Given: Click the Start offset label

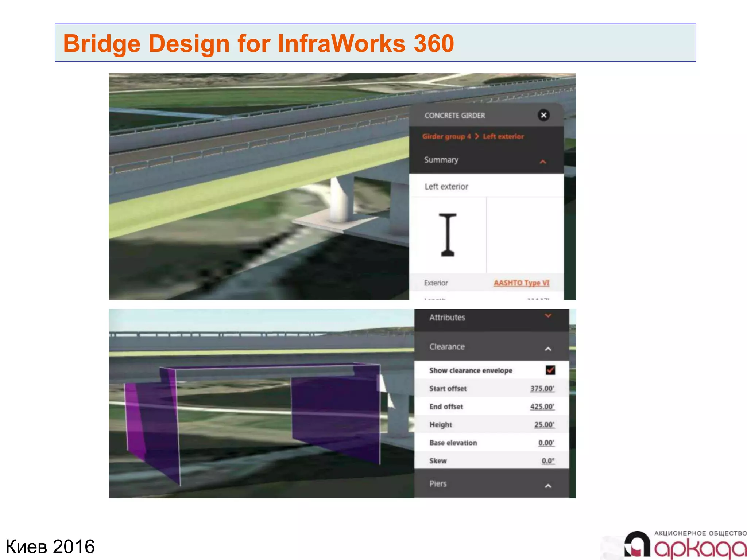Looking at the screenshot, I should (448, 389).
